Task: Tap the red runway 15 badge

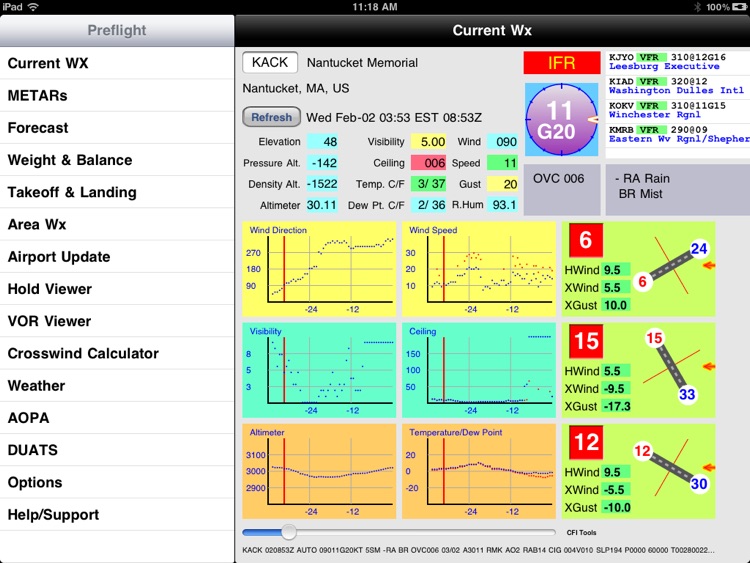Action: (585, 342)
